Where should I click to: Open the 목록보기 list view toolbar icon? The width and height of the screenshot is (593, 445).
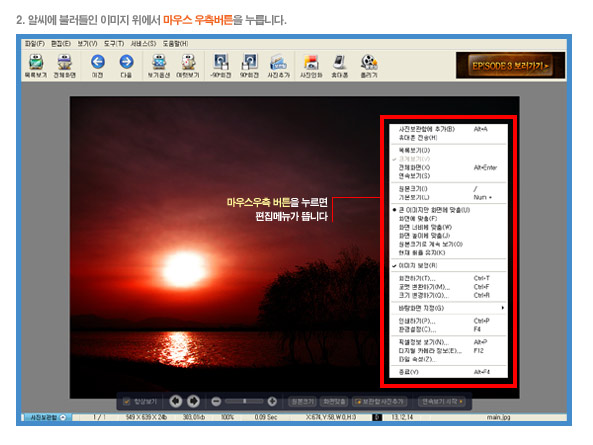click(x=36, y=66)
